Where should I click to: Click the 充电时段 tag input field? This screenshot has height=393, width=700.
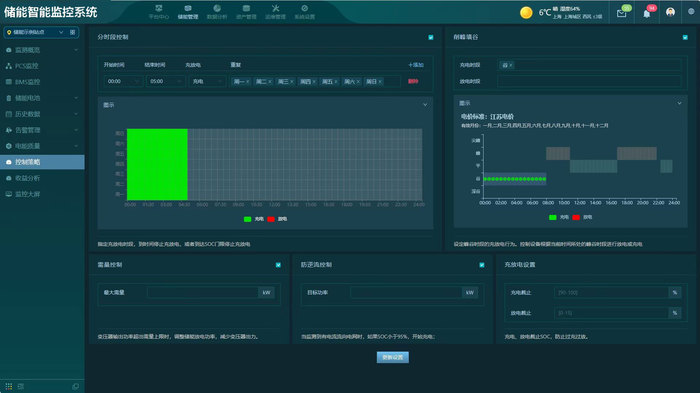tap(590, 65)
